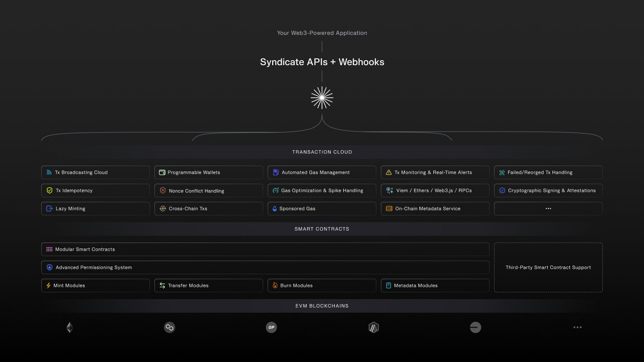Click Automated Gas Management label
The height and width of the screenshot is (362, 644).
click(x=316, y=172)
